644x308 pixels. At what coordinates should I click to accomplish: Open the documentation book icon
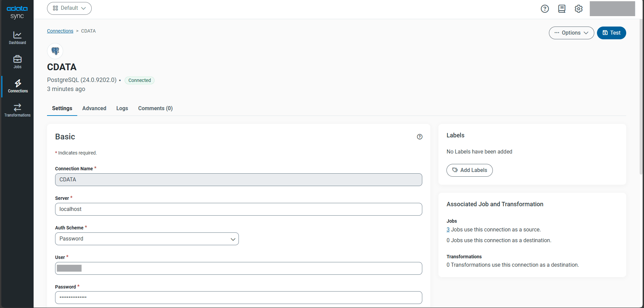562,9
